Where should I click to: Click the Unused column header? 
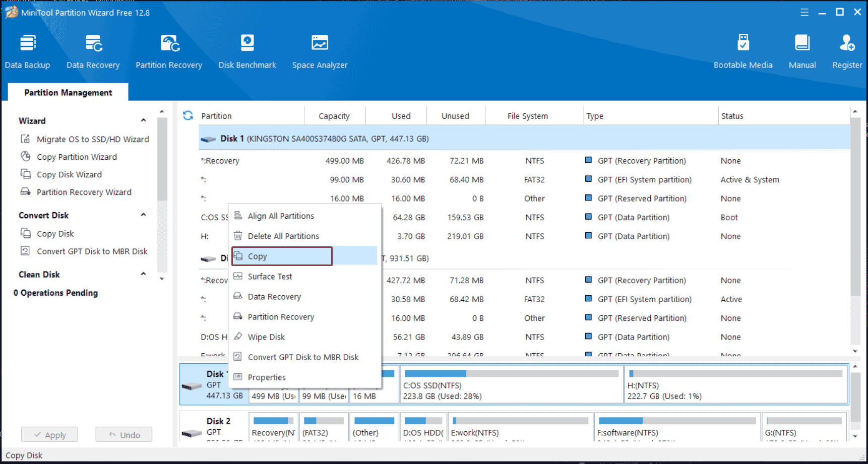coord(455,116)
